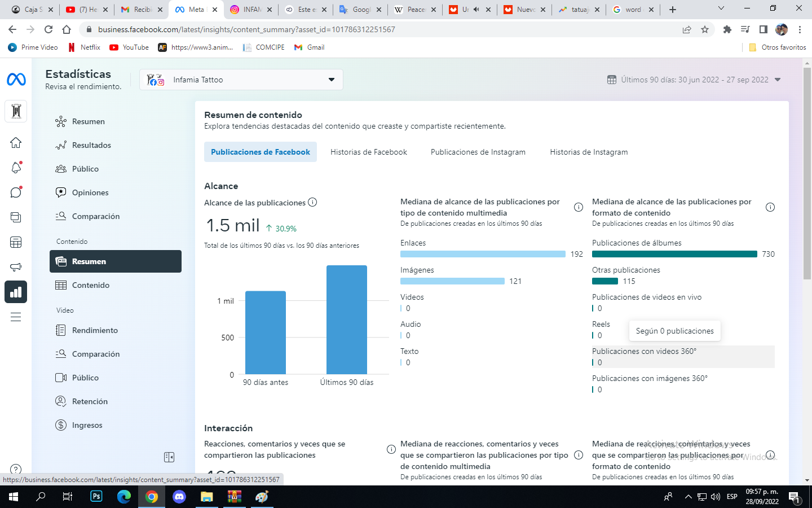Open the Infamia Tattoo page avatar in left rail
Image resolution: width=812 pixels, height=508 pixels.
click(x=16, y=111)
